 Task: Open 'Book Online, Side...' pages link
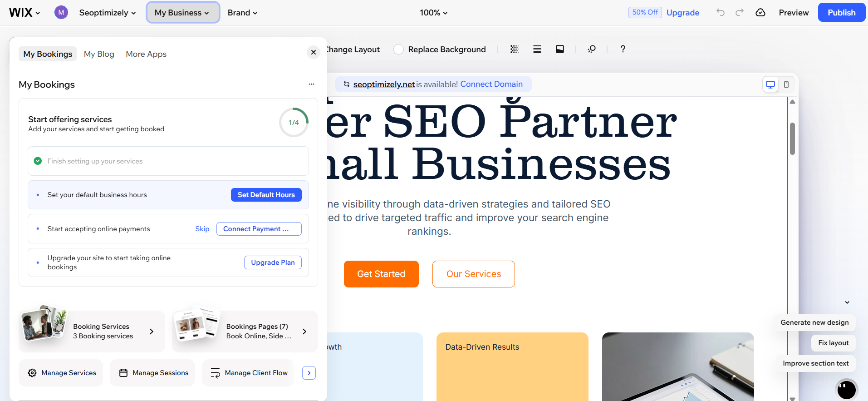pyautogui.click(x=259, y=336)
